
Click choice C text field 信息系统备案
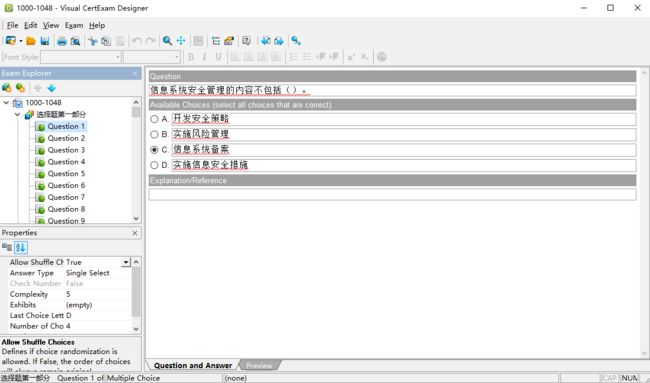pyautogui.click(x=404, y=150)
